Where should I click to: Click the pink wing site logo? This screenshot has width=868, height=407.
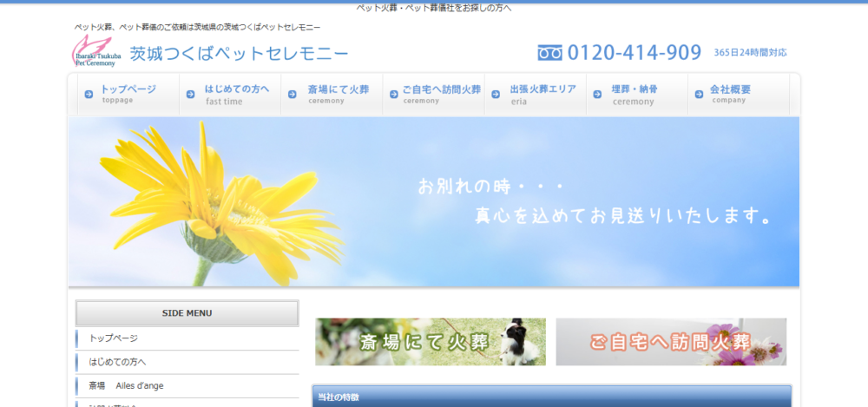pos(95,51)
